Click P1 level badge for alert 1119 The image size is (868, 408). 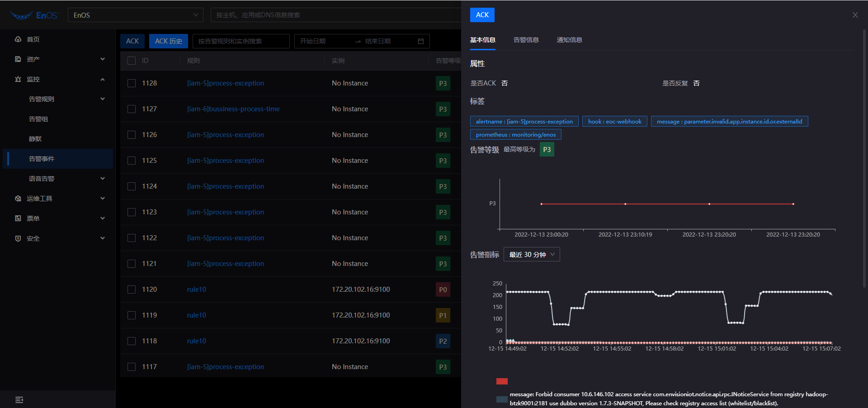tap(443, 315)
